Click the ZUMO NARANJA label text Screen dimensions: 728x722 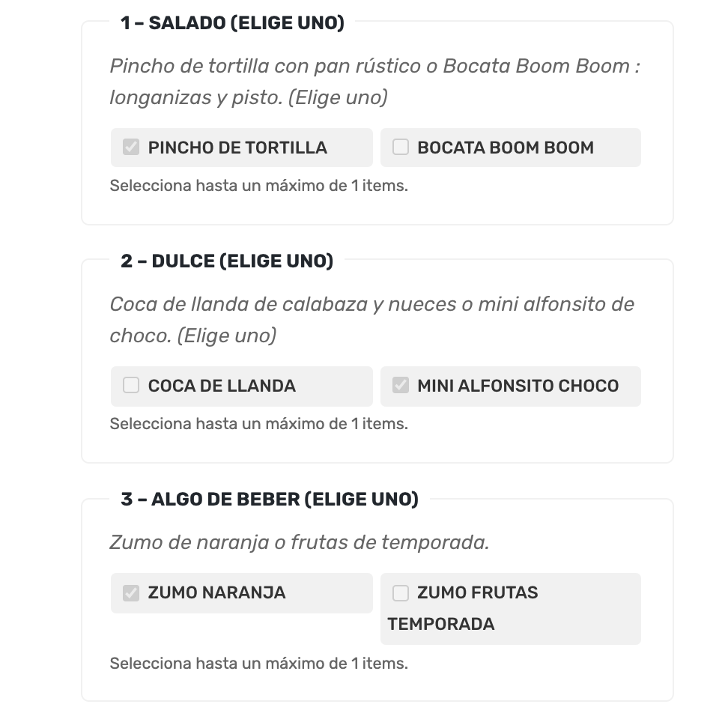[x=216, y=593]
